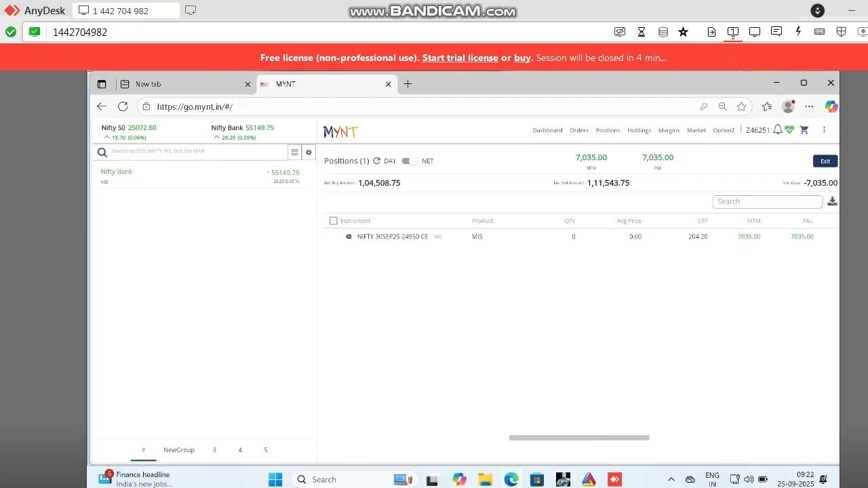Click the MYNT notification bell icon
This screenshot has width=868, height=488.
(x=778, y=130)
